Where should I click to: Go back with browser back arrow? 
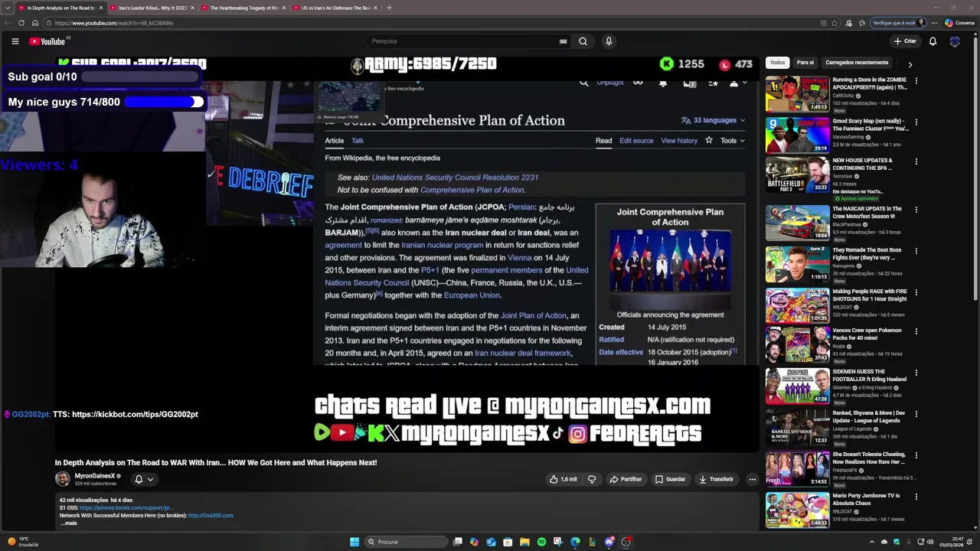tap(8, 23)
